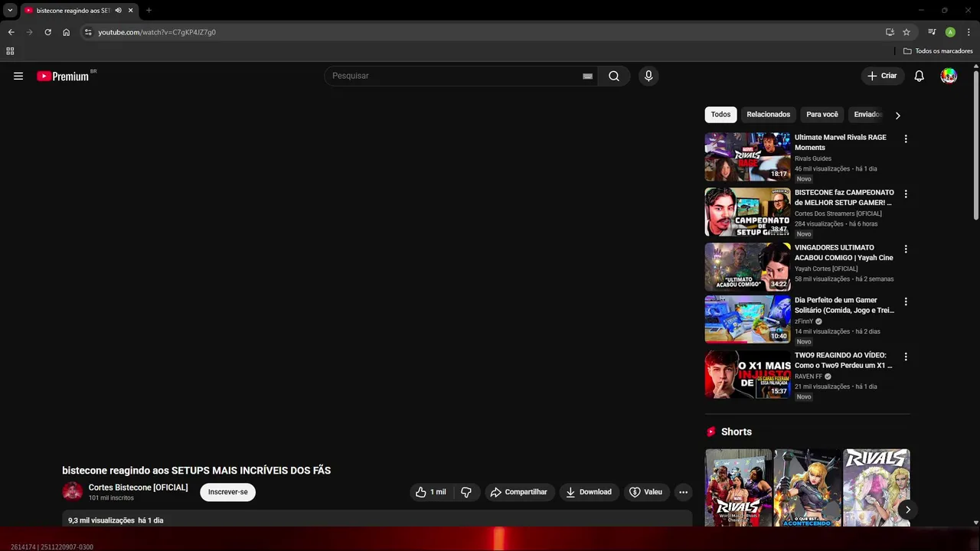
Task: View site information icon in address bar
Action: pos(88,32)
